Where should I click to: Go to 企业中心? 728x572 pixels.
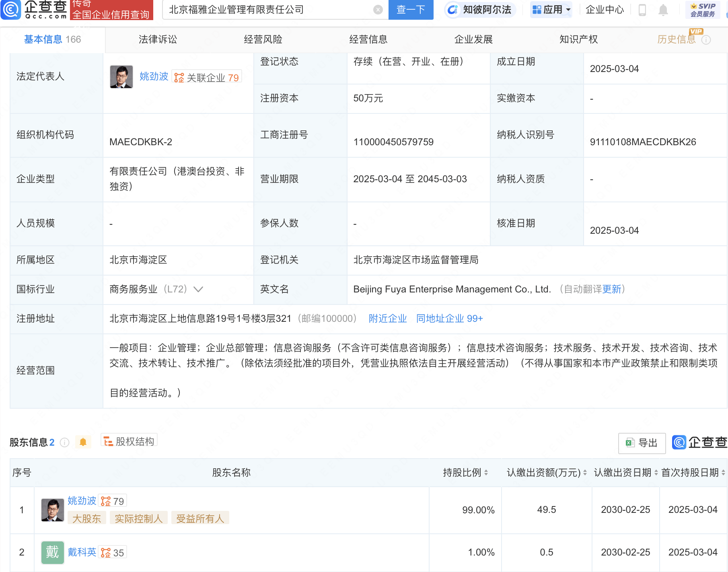[605, 10]
